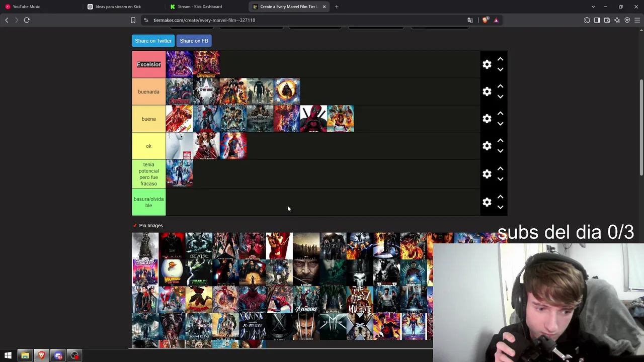644x362 pixels.
Task: Open File Explorer from taskbar
Action: tap(25, 355)
